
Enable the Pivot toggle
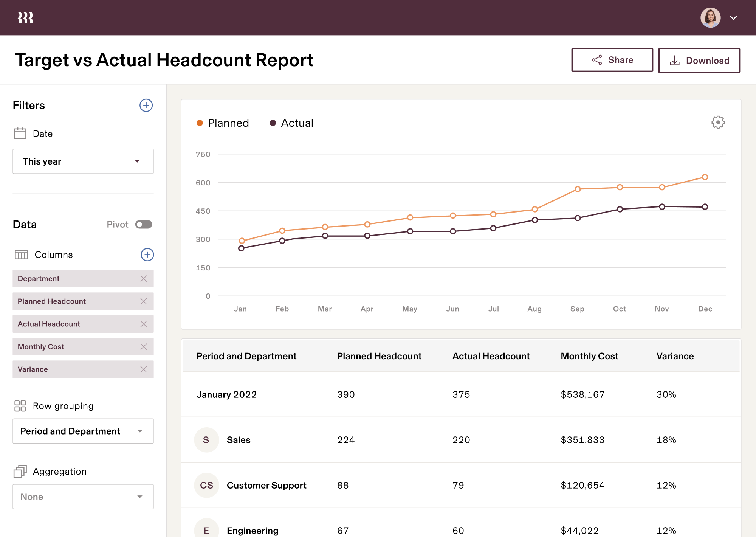[143, 224]
